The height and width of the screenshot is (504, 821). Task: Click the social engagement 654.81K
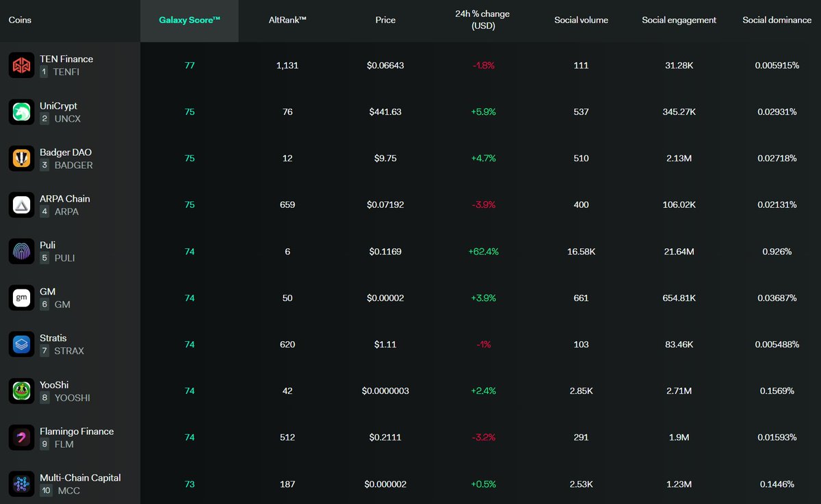click(x=679, y=298)
